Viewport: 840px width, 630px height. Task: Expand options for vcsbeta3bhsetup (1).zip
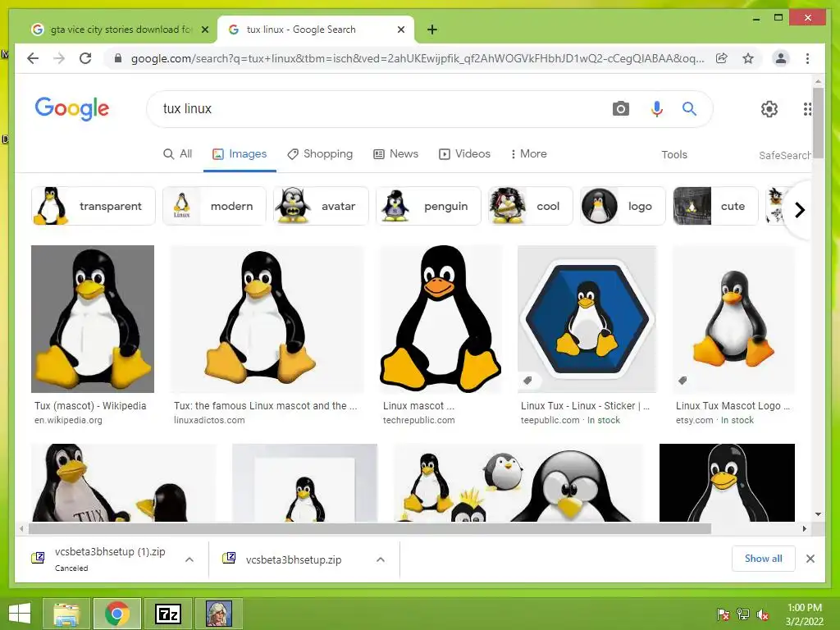[189, 559]
